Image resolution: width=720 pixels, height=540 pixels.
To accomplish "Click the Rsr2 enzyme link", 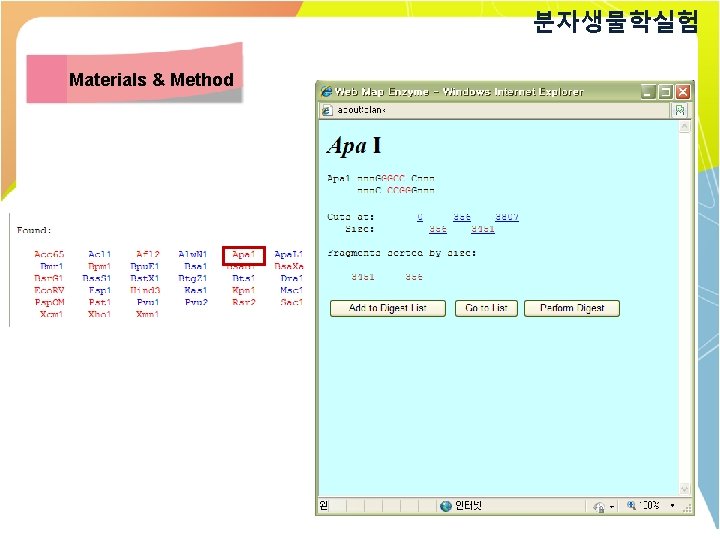I will coord(243,302).
